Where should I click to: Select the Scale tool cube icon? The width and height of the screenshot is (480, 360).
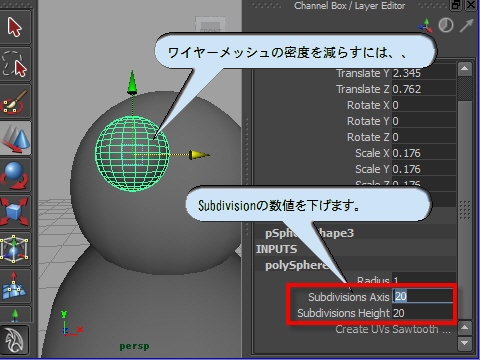(15, 212)
